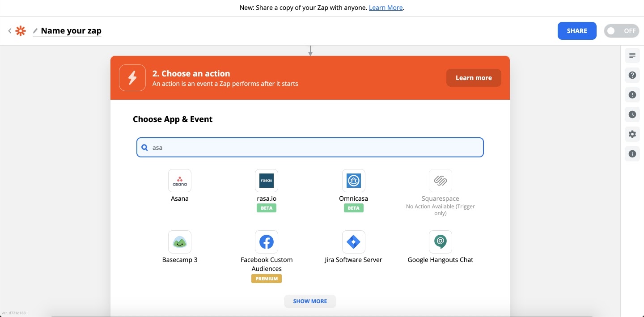Click the Learn more button
This screenshot has height=317, width=644.
(x=474, y=78)
